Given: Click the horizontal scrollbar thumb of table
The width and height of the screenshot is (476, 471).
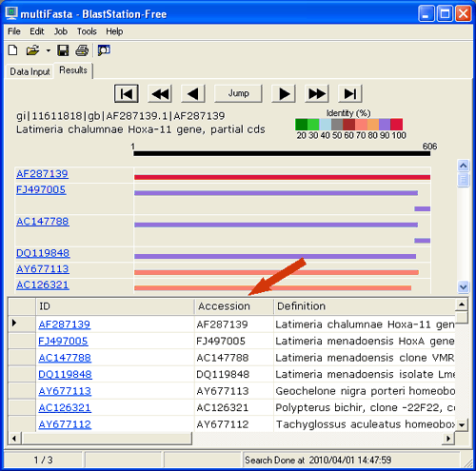Looking at the screenshot, I should 107,439.
